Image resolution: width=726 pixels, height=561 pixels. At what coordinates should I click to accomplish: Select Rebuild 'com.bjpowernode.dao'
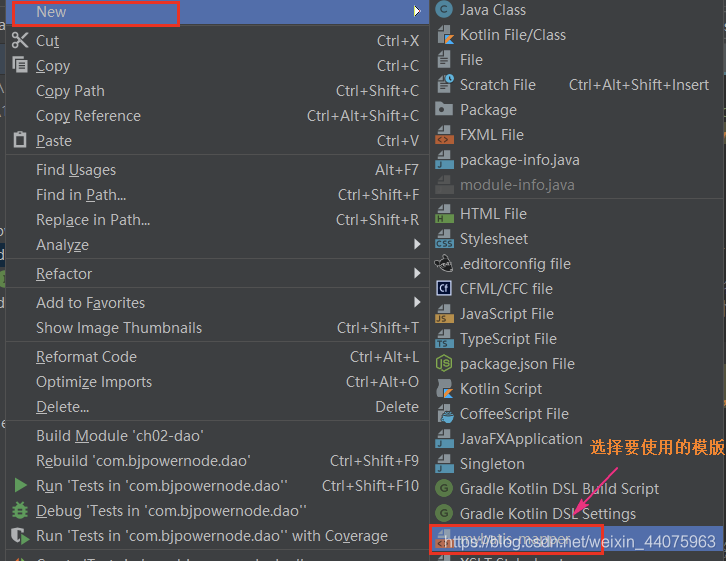point(218,461)
